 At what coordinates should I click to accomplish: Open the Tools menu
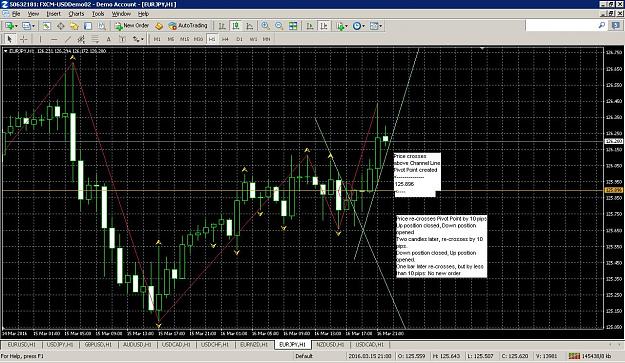coord(98,14)
